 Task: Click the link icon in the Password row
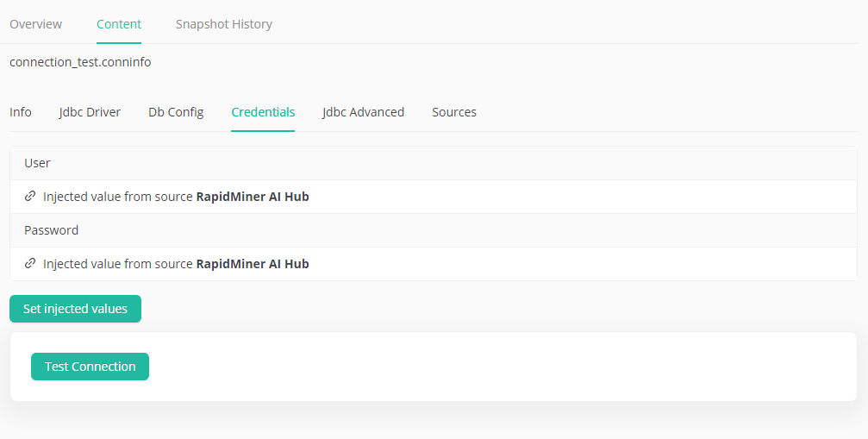[30, 264]
